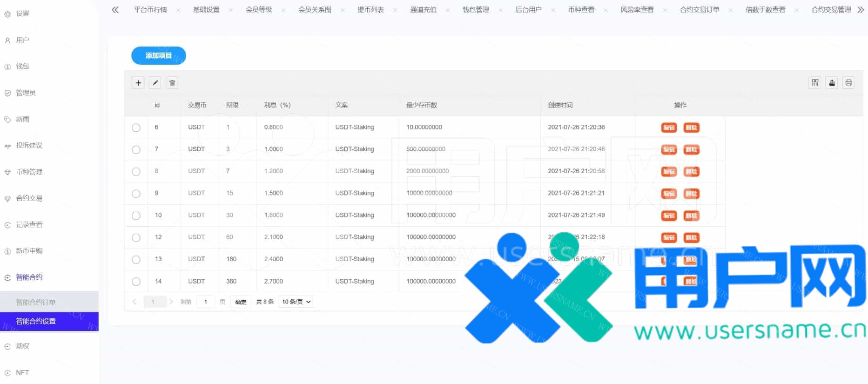Viewport: 868px width, 384px height.
Task: Open the column filter grid icon
Action: pos(815,83)
